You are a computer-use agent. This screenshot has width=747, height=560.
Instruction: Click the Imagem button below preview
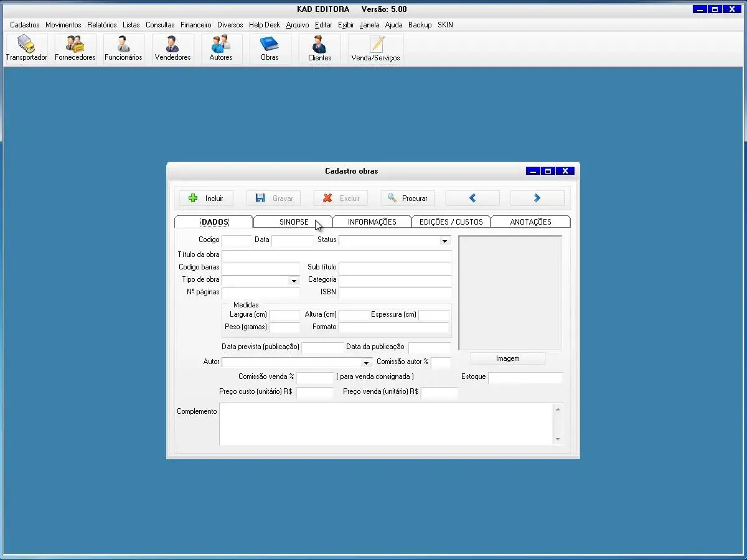pos(507,359)
